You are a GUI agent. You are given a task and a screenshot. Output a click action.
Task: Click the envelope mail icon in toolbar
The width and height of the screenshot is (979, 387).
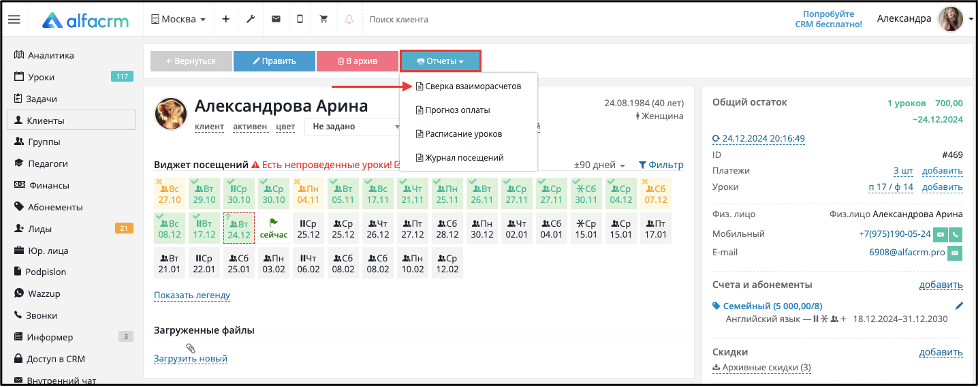(x=275, y=19)
